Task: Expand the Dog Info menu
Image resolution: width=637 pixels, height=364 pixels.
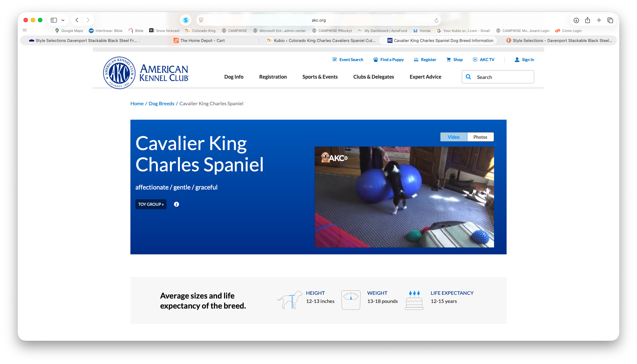Action: tap(234, 77)
